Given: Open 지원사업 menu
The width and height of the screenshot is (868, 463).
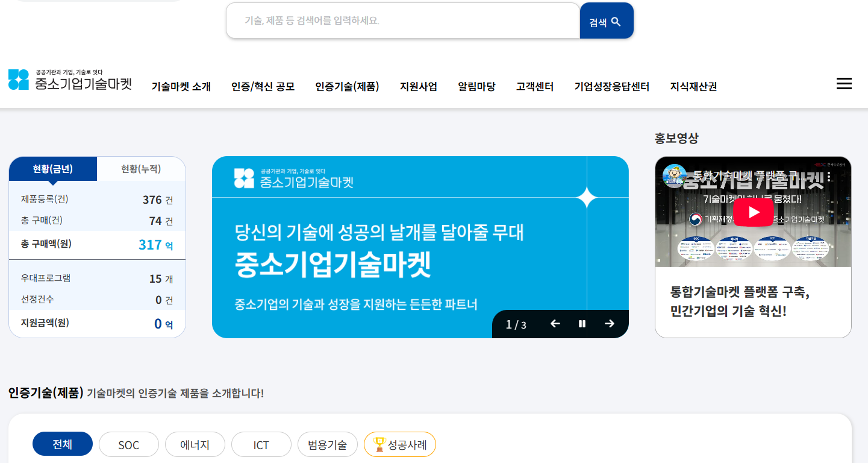Looking at the screenshot, I should pos(419,87).
